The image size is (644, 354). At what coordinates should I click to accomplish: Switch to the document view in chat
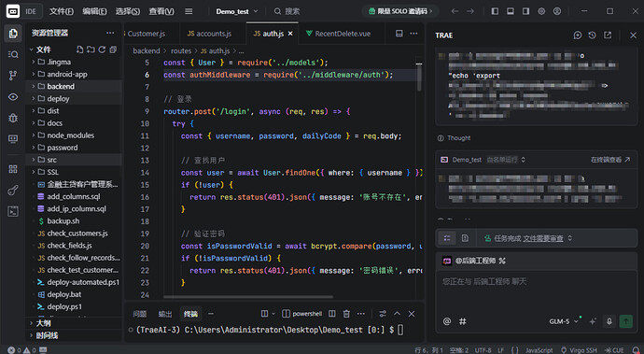point(465,238)
